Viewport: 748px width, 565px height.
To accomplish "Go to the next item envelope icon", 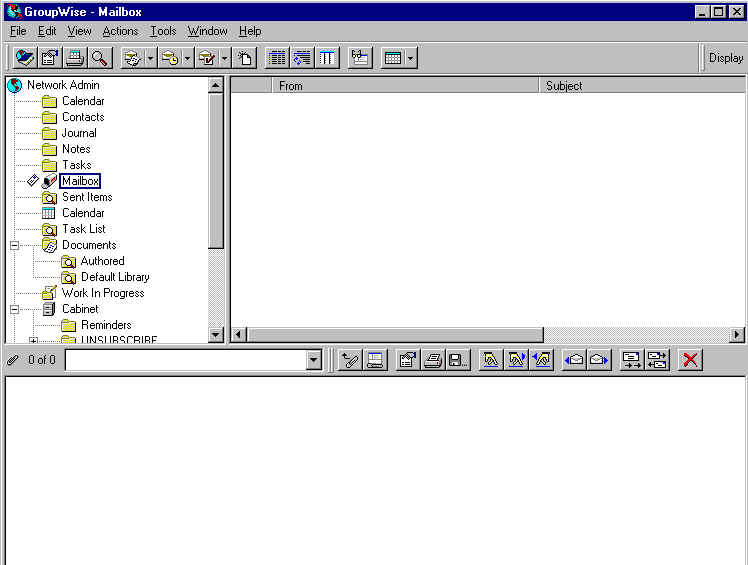I will pyautogui.click(x=599, y=360).
